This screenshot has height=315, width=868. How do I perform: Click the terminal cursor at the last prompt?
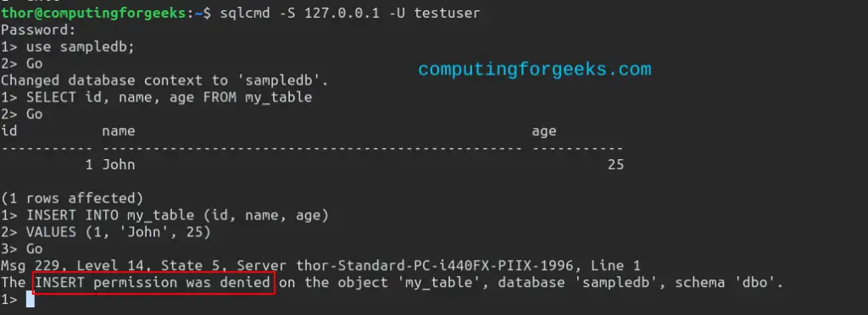tap(30, 300)
